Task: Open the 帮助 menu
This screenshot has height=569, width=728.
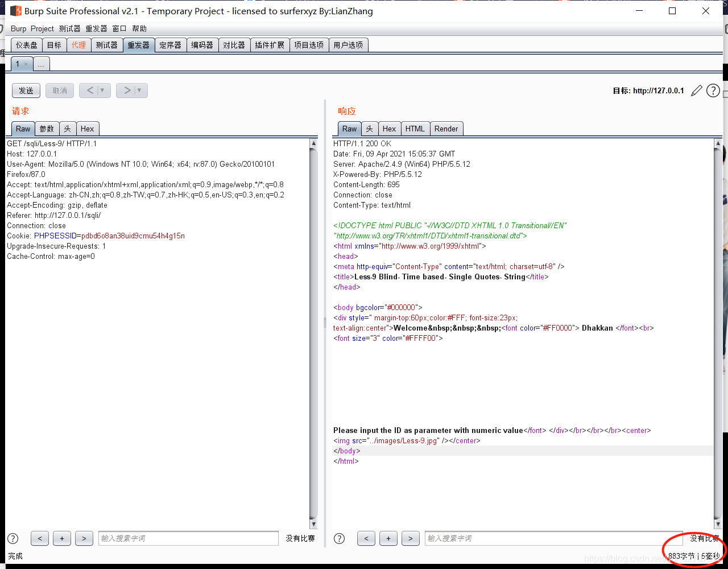Action: pos(139,28)
